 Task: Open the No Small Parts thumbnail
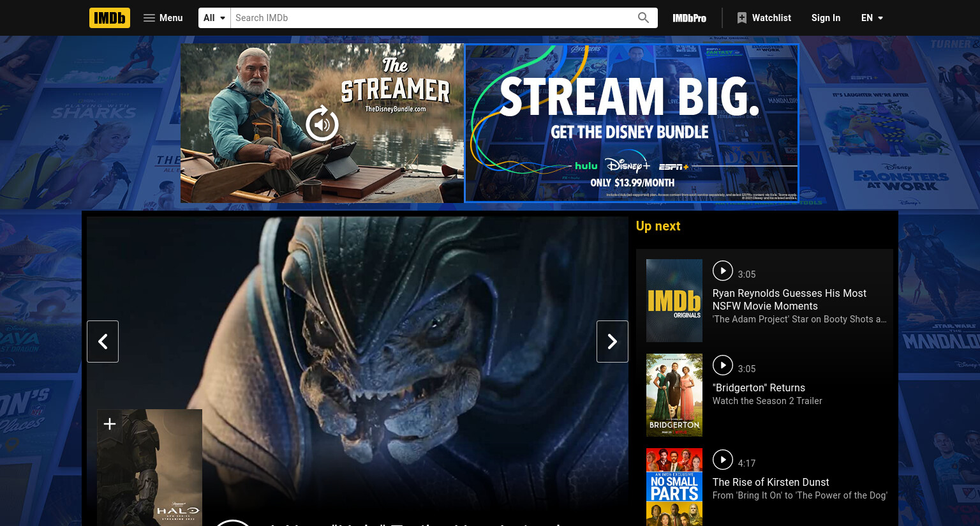coord(674,487)
